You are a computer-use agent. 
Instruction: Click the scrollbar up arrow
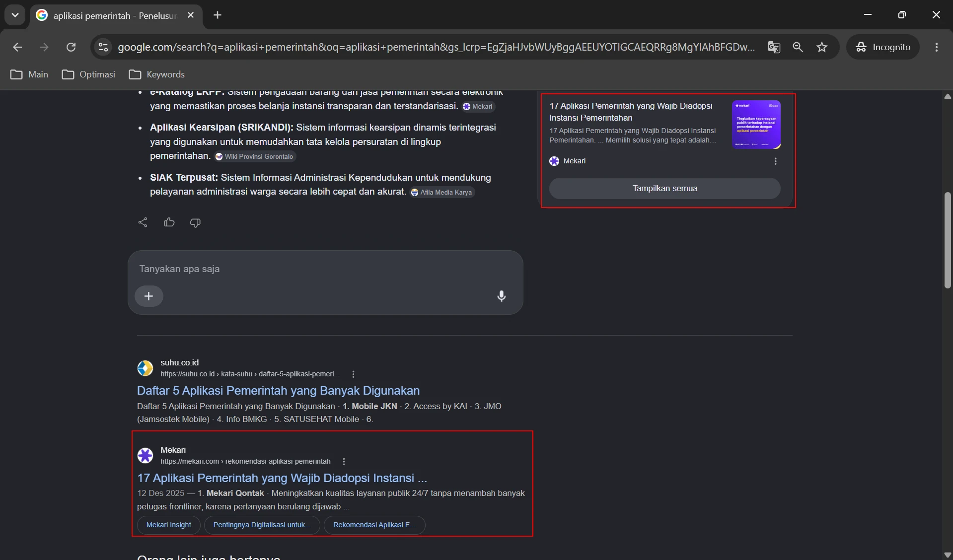948,96
